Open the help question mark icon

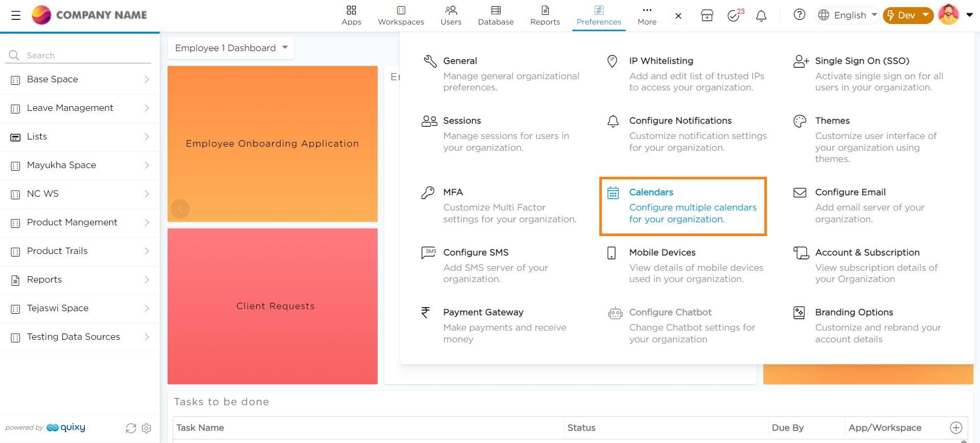pos(799,15)
